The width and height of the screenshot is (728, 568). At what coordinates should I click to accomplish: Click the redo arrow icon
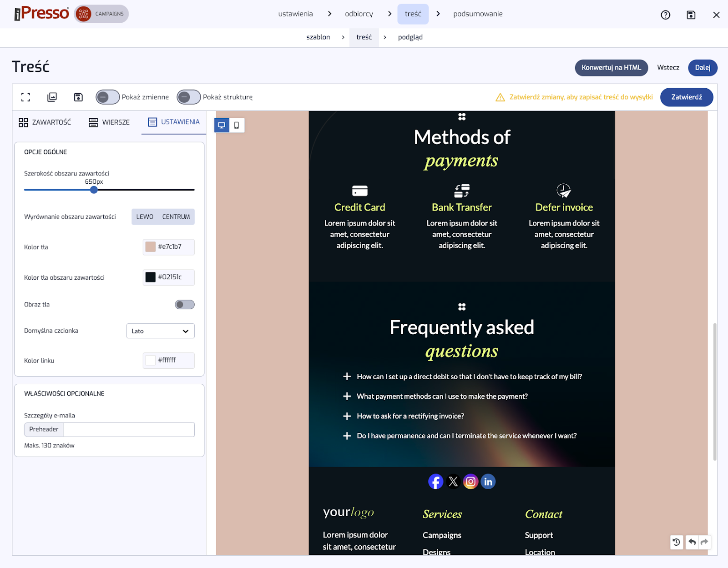(704, 542)
